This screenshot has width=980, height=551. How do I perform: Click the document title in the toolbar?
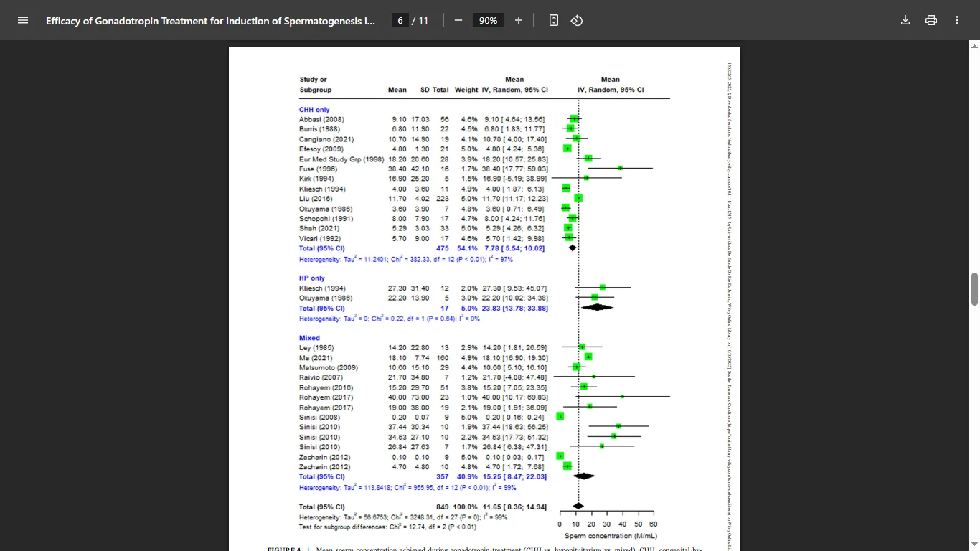210,21
